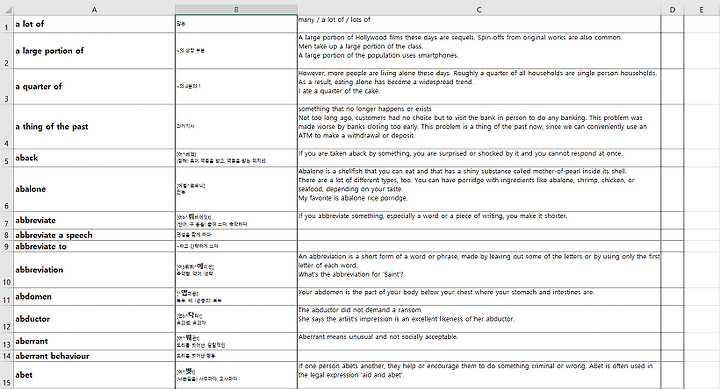Select row 9 header
Image resolution: width=720 pixels, height=389 pixels.
click(x=7, y=246)
